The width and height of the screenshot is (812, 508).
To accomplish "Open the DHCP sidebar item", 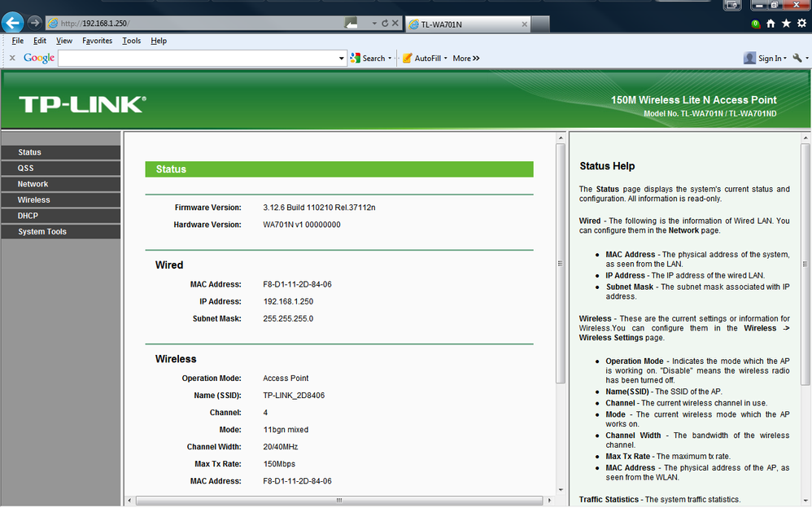I will coord(60,216).
